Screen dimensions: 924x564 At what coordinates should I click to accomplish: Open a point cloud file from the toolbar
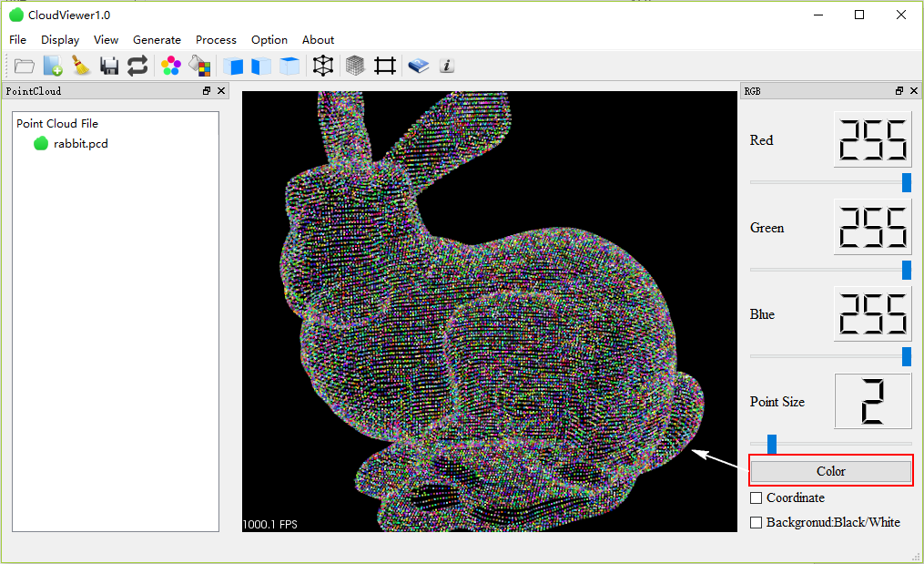pos(24,65)
